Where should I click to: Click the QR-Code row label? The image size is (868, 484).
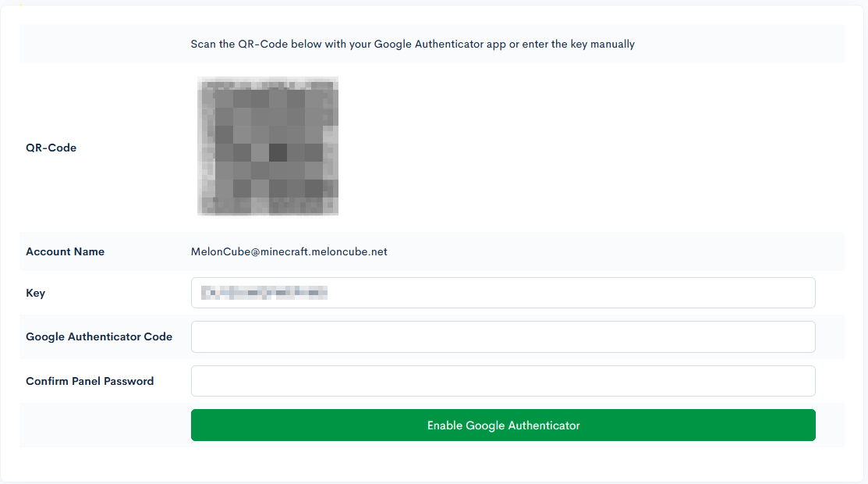[x=51, y=148]
